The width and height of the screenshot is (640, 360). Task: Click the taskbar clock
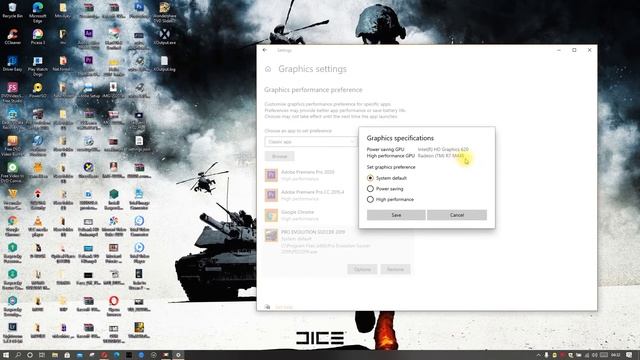click(x=616, y=355)
